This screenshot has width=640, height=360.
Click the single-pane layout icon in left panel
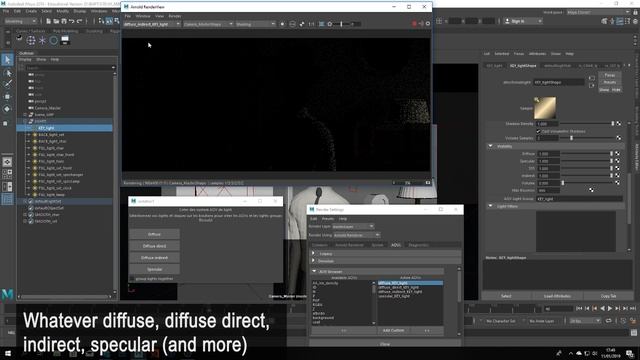point(7,162)
